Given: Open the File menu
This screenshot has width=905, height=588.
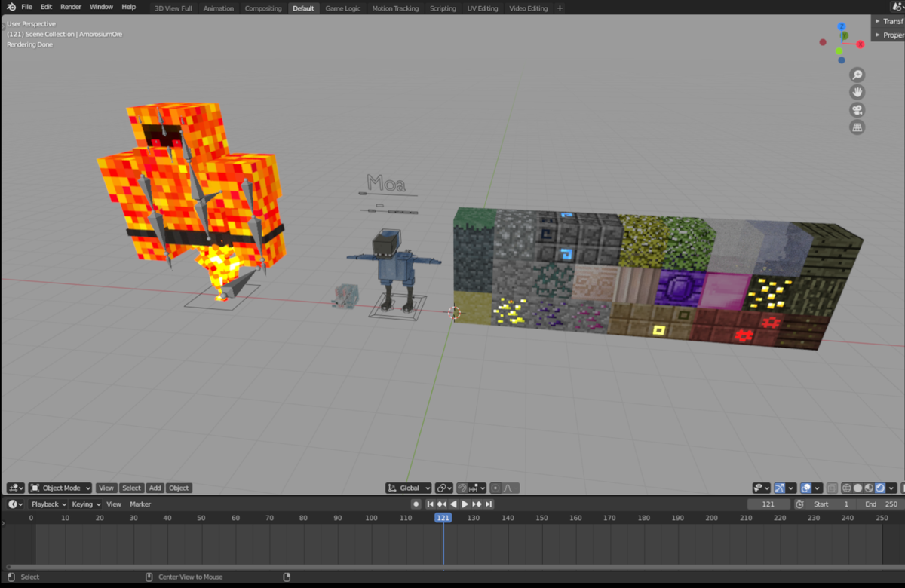Looking at the screenshot, I should pyautogui.click(x=26, y=7).
